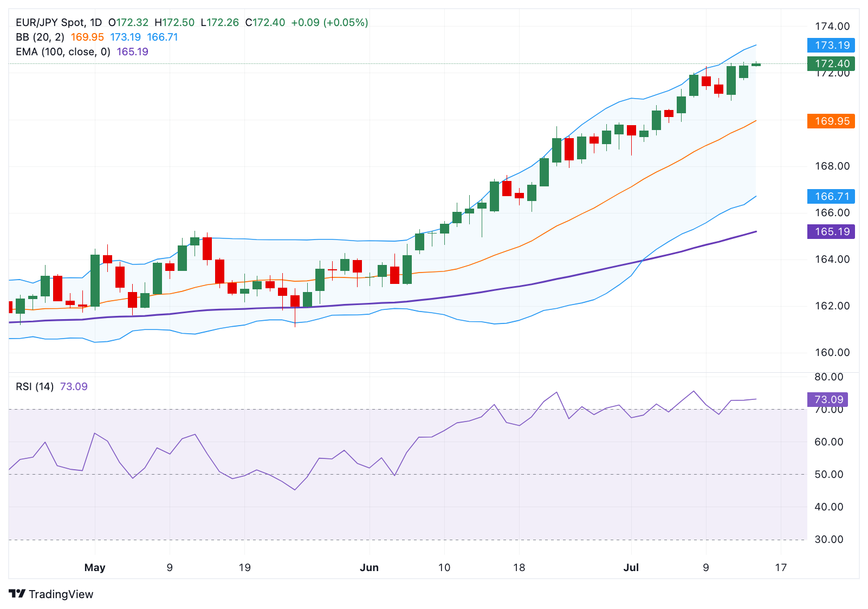Click the Jul label on time axis

tap(631, 568)
